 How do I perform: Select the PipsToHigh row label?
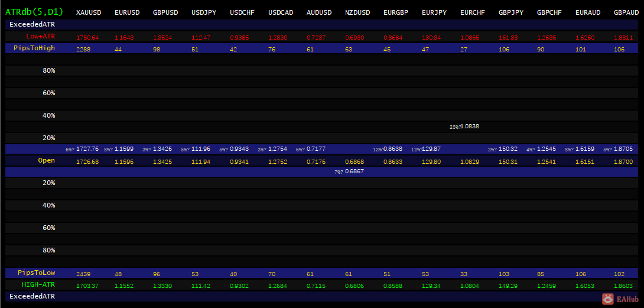(x=34, y=48)
